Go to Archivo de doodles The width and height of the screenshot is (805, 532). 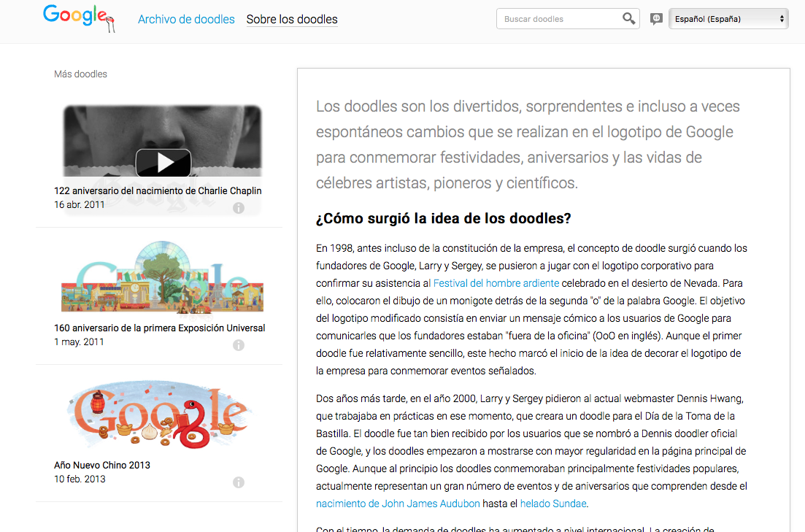coord(186,20)
